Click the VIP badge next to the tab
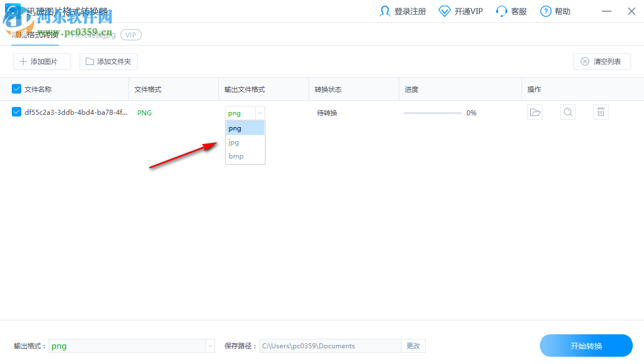This screenshot has height=364, width=644. tap(130, 34)
